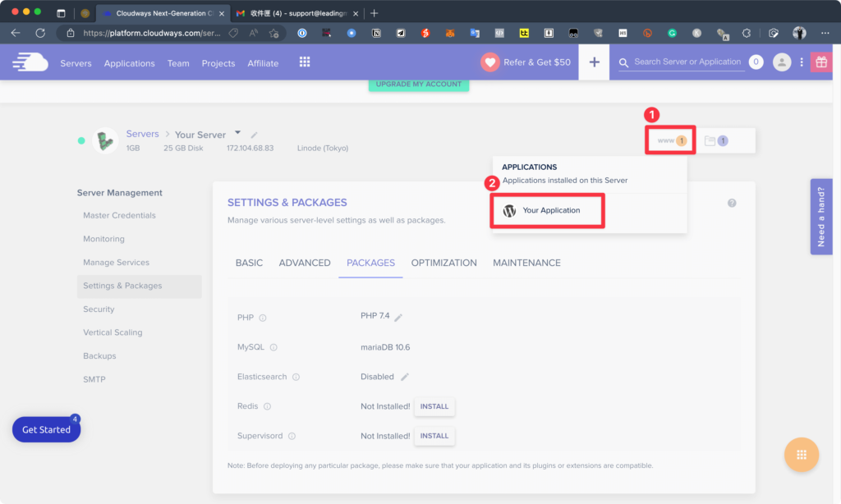The height and width of the screenshot is (504, 841).
Task: Click the search magnifier icon
Action: [x=623, y=62]
